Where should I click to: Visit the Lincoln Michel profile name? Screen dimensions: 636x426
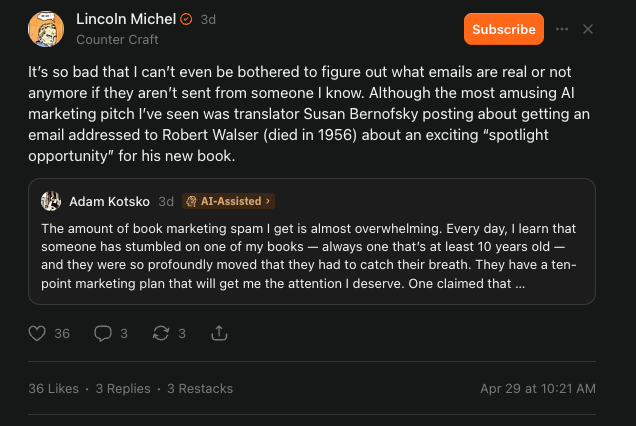[126, 19]
